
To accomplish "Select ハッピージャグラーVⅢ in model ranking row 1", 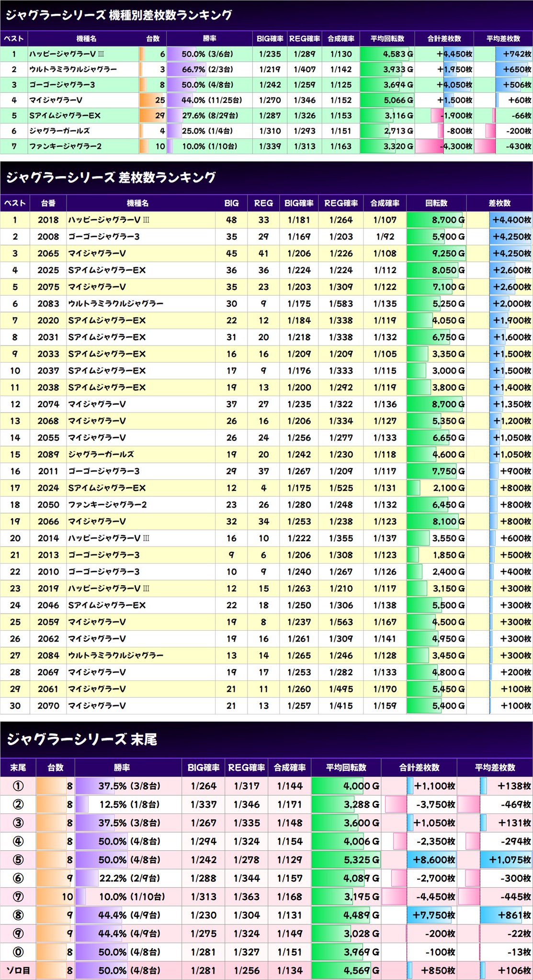I will (x=67, y=54).
